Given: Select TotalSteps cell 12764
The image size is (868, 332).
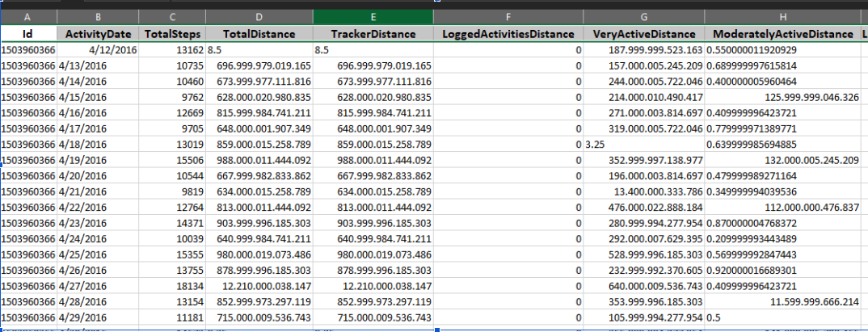Looking at the screenshot, I should pos(172,208).
